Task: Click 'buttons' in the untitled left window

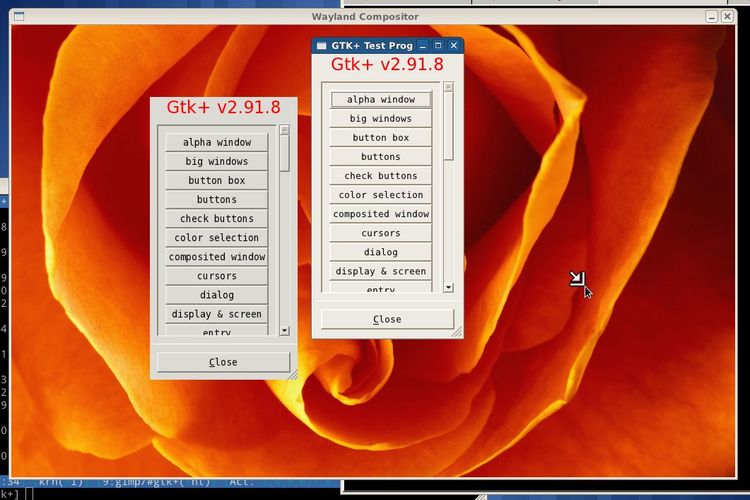Action: coord(217,200)
